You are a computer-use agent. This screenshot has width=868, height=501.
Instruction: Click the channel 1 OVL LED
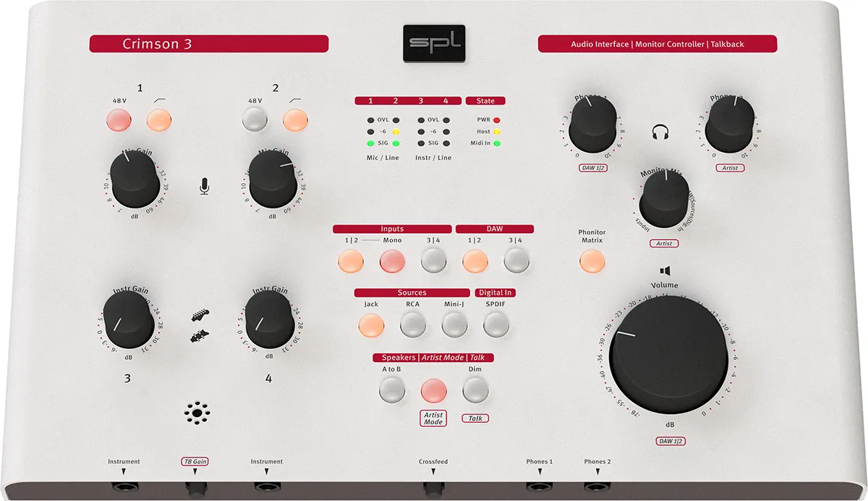click(x=370, y=120)
